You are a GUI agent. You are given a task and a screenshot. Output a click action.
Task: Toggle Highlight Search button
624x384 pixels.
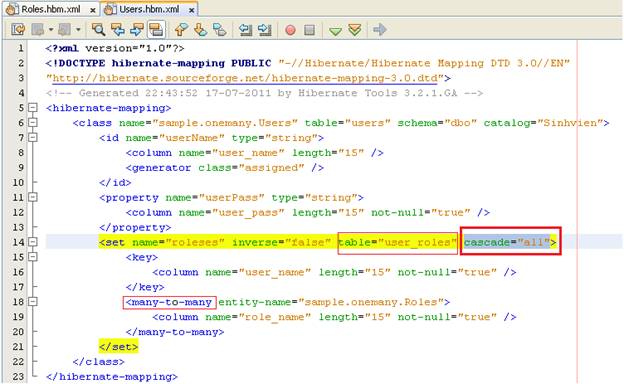pos(156,29)
